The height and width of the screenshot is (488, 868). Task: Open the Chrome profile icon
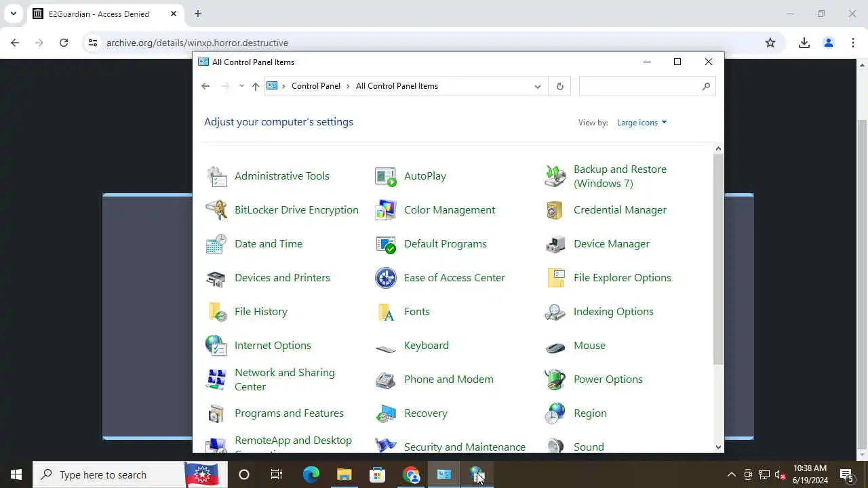pyautogui.click(x=829, y=43)
